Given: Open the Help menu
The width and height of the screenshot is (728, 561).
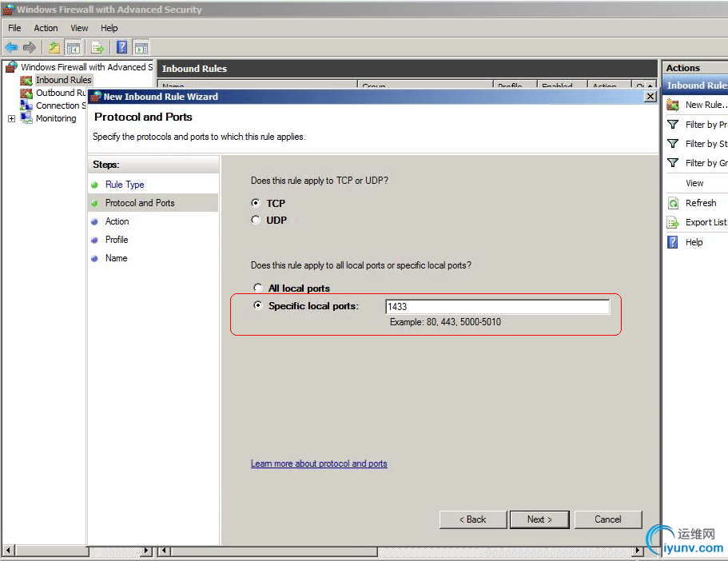Looking at the screenshot, I should coord(109,28).
